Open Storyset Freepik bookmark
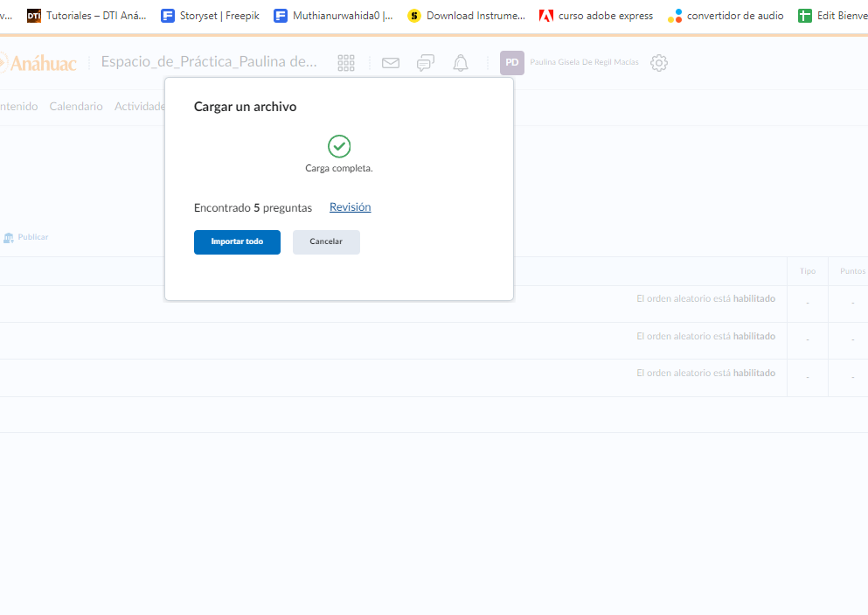Viewport: 868px width, 615px height. click(211, 16)
